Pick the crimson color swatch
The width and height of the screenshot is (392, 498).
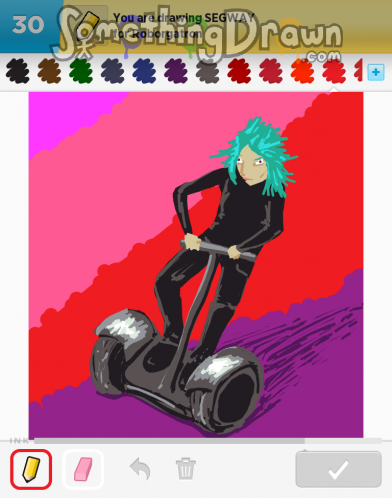271,71
